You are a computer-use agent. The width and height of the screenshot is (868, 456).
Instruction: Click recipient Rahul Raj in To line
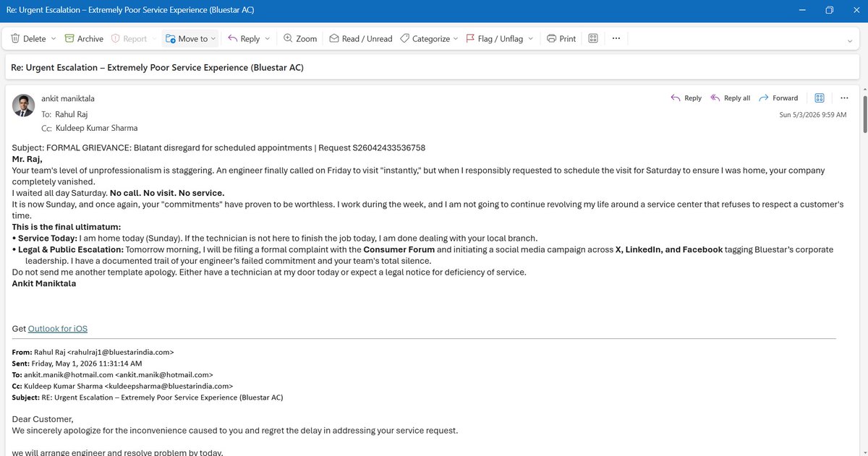(x=71, y=114)
